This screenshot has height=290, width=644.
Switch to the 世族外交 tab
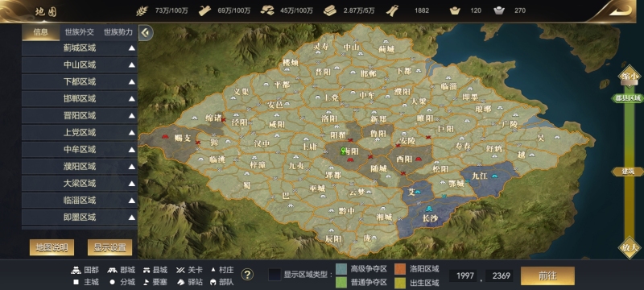(x=79, y=32)
